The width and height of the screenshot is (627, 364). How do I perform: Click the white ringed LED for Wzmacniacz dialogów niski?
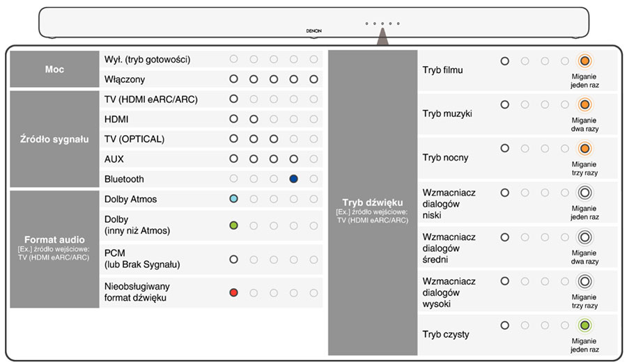pos(585,193)
